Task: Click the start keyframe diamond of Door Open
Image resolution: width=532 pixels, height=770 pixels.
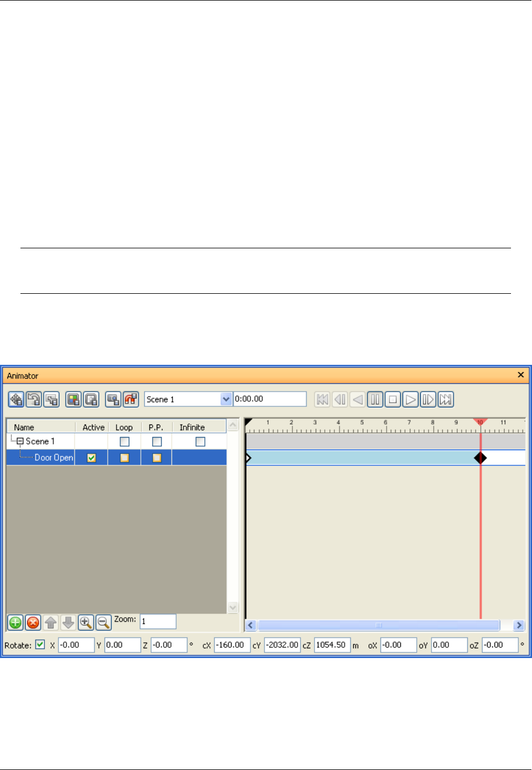Action: (x=248, y=457)
